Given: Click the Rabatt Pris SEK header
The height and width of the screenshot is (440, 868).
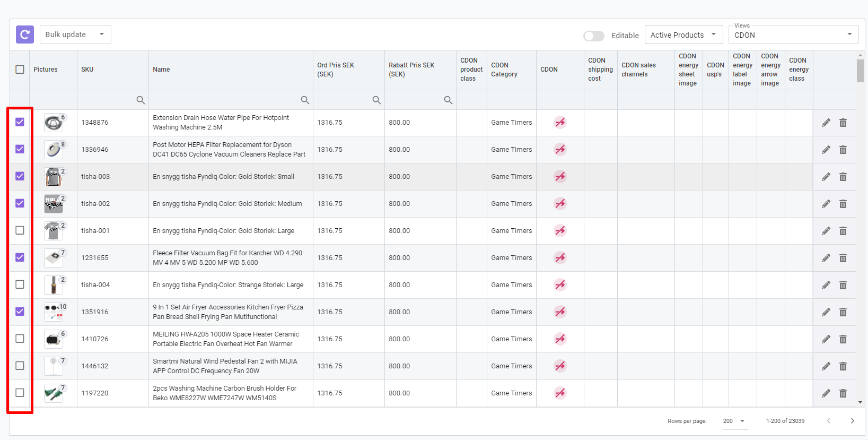Looking at the screenshot, I should coord(411,70).
